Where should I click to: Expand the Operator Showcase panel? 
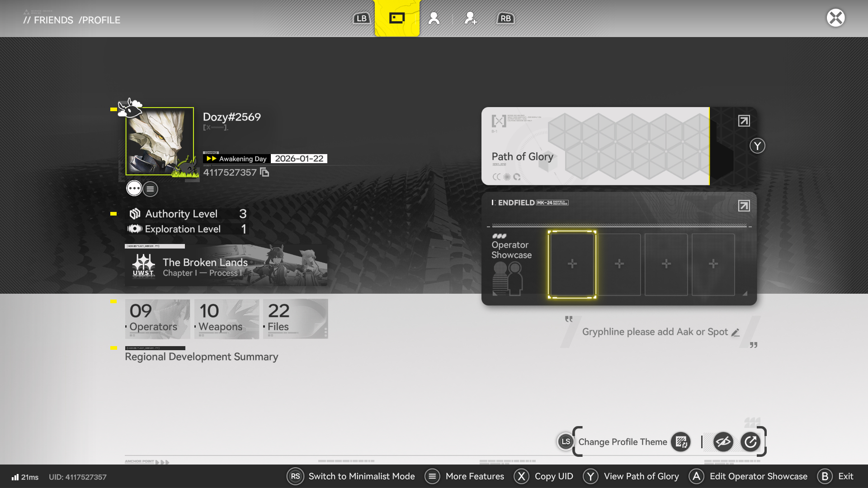(x=744, y=206)
